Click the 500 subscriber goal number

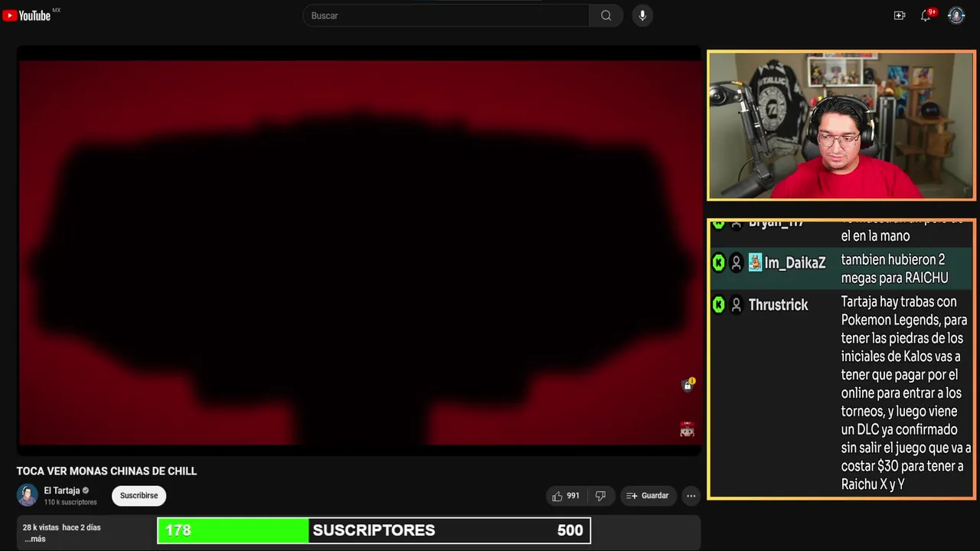(x=570, y=530)
